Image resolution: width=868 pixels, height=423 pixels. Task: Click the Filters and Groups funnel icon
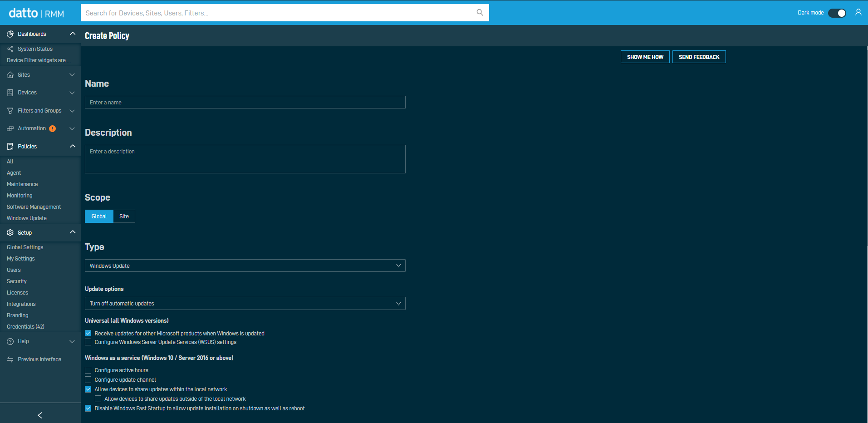(10, 111)
